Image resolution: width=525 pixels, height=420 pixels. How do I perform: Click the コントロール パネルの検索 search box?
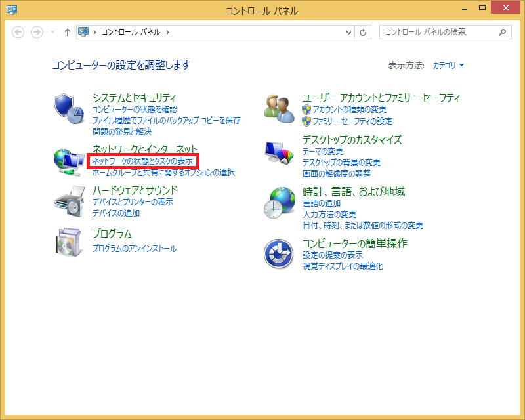tap(436, 31)
